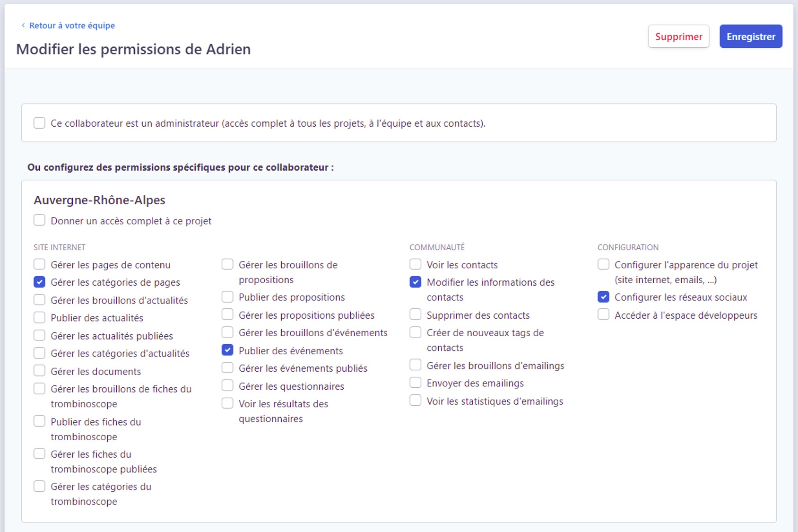
Task: Uncheck Publier des événements
Action: point(227,350)
